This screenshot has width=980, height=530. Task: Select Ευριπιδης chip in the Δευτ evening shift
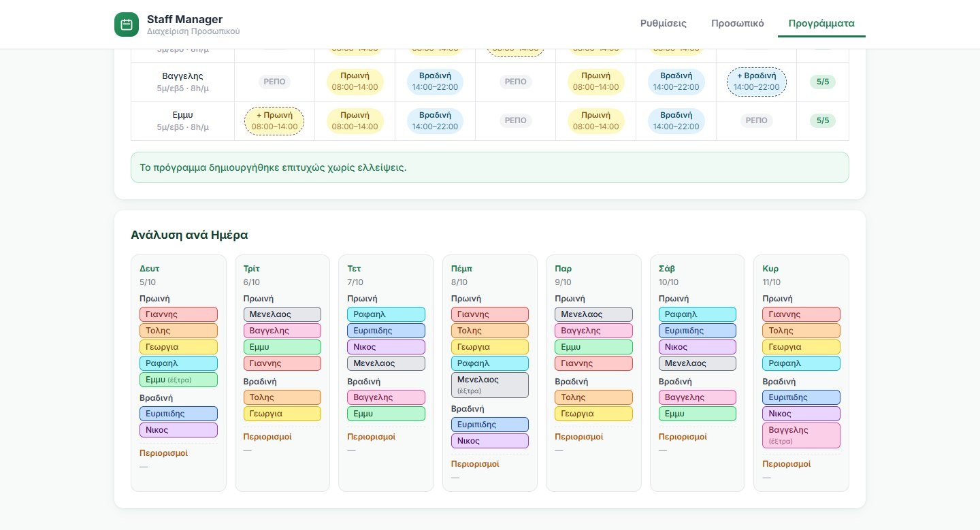coord(178,414)
